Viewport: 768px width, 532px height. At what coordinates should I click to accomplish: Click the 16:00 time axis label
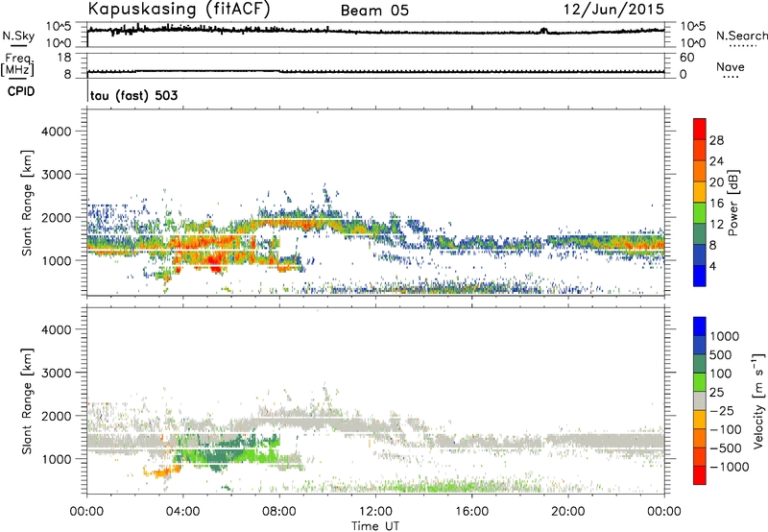pyautogui.click(x=471, y=512)
